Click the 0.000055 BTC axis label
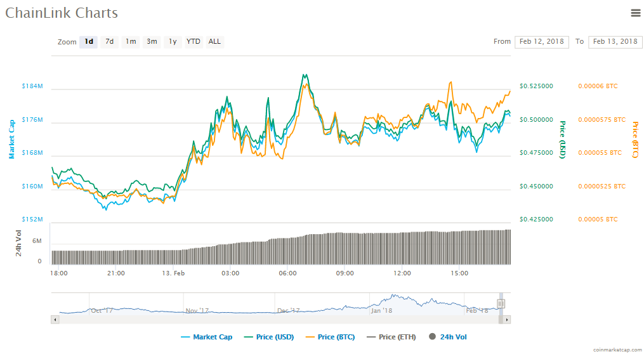The height and width of the screenshot is (354, 644). point(600,153)
